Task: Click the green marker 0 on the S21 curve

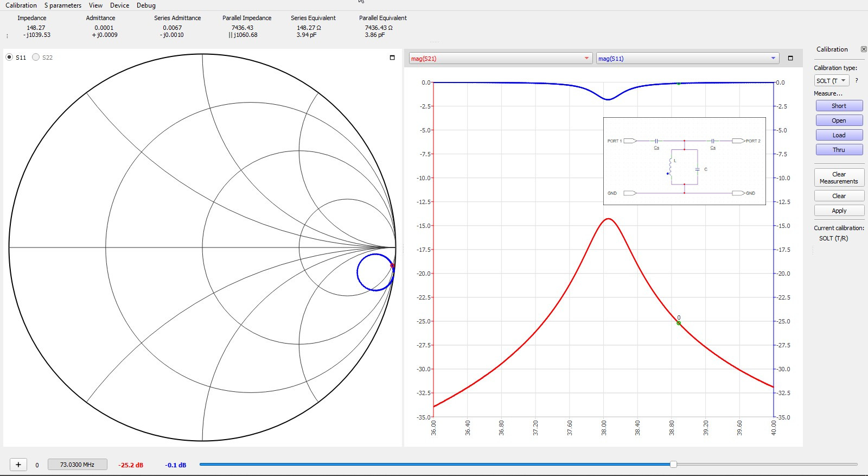Action: (x=679, y=323)
